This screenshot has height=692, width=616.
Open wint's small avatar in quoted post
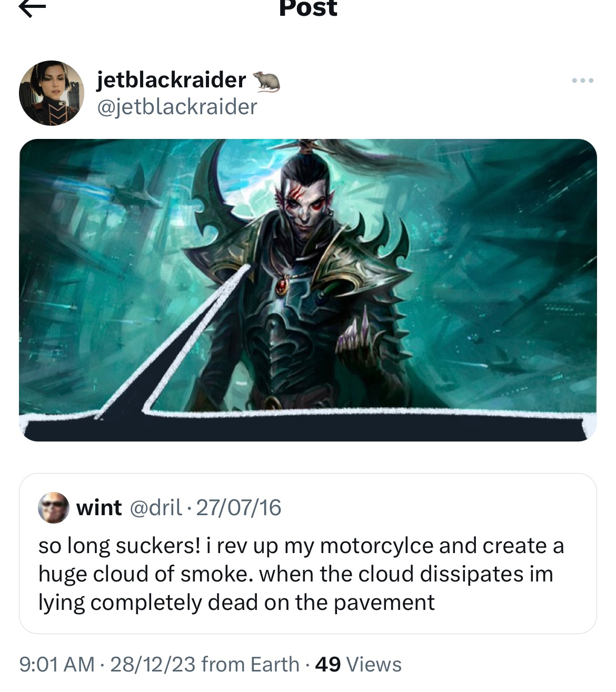point(53,508)
